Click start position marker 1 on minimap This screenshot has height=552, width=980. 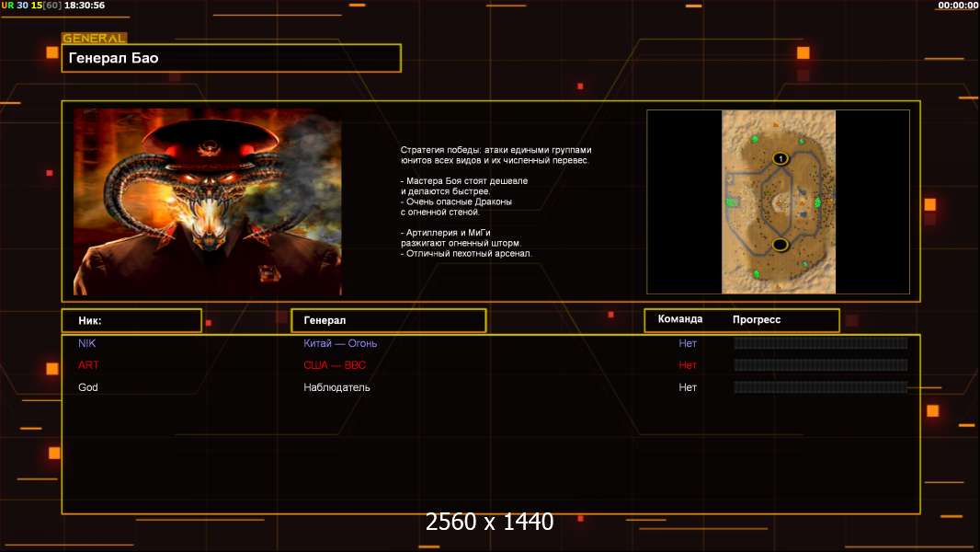(781, 158)
